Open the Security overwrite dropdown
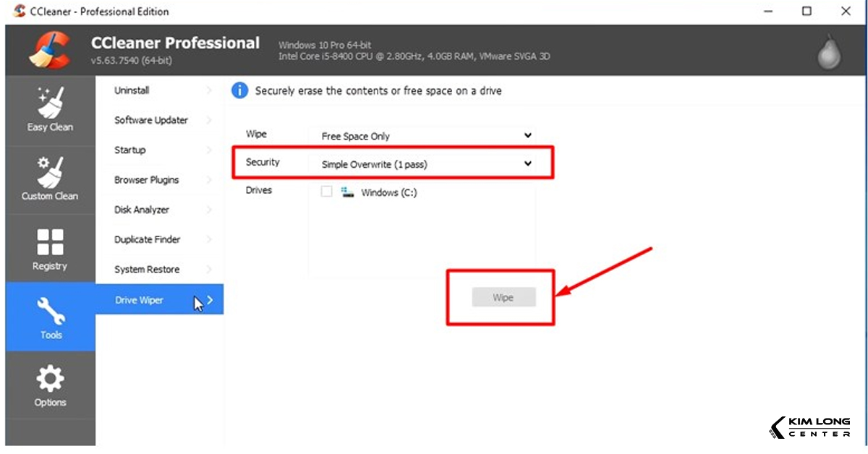This screenshot has height=454, width=868. (426, 164)
